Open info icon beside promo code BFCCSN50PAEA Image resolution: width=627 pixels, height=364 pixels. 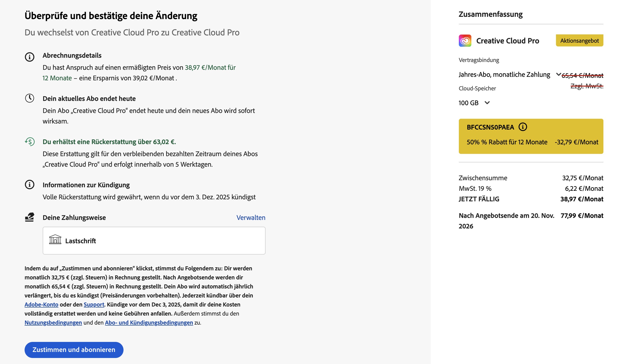(x=523, y=127)
